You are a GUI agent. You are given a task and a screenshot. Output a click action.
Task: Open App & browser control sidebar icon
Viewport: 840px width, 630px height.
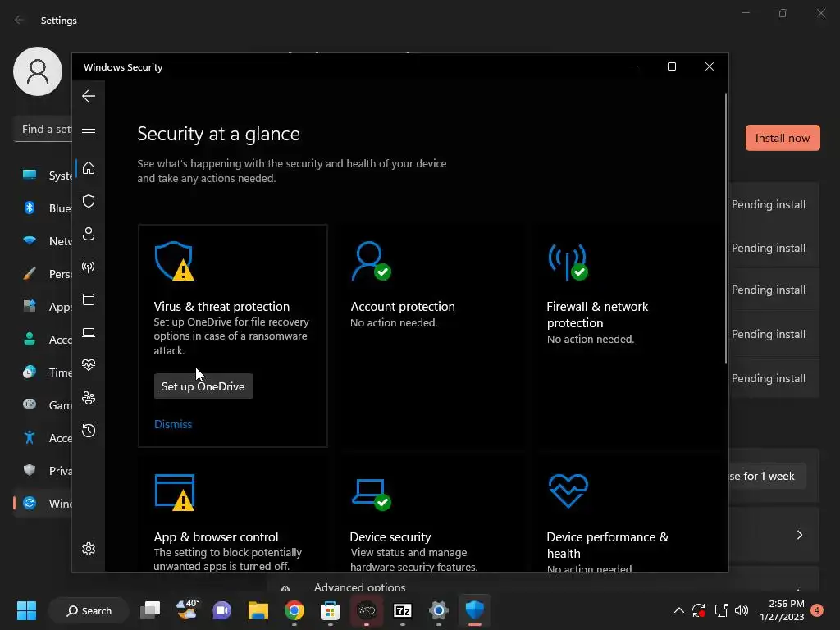coord(89,299)
